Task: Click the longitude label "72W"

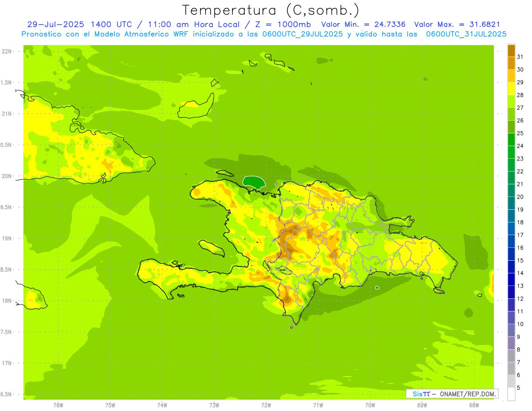Action: tap(266, 405)
